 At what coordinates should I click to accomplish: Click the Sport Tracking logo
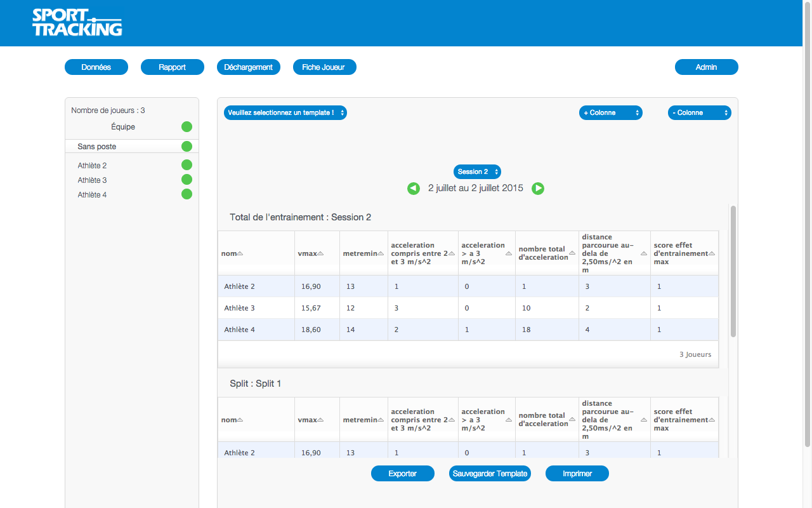[77, 23]
